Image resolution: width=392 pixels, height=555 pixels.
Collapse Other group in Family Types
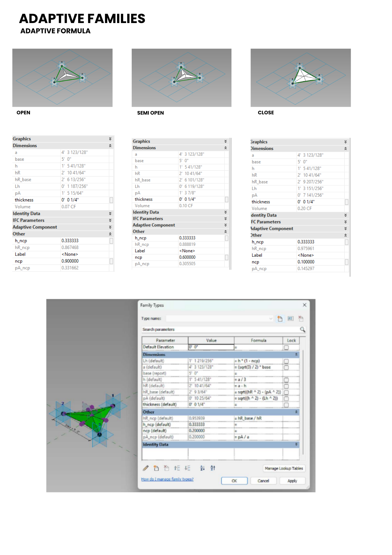[296, 412]
